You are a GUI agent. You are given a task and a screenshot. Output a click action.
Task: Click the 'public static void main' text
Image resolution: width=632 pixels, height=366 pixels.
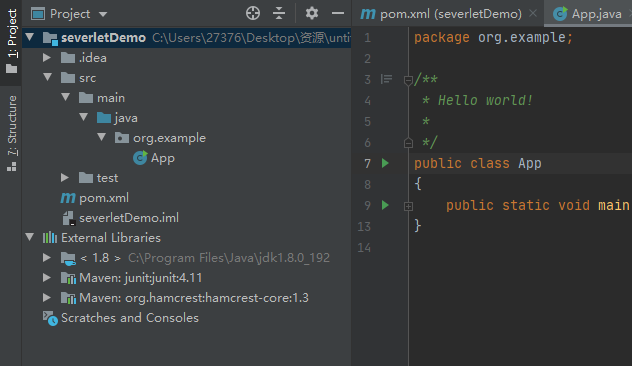click(x=537, y=205)
